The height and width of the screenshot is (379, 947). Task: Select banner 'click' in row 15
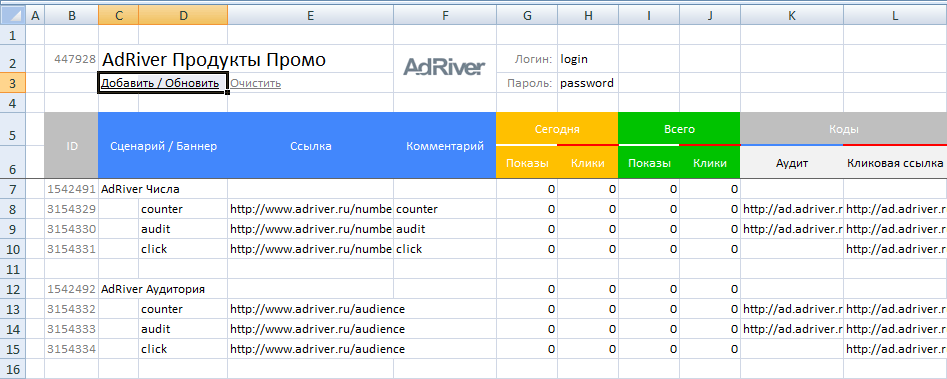click(183, 349)
